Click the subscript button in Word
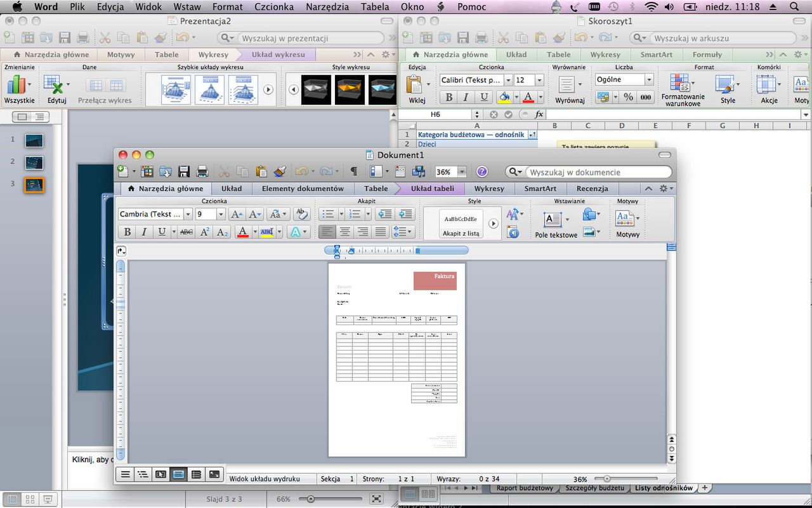The image size is (812, 508). [x=222, y=232]
